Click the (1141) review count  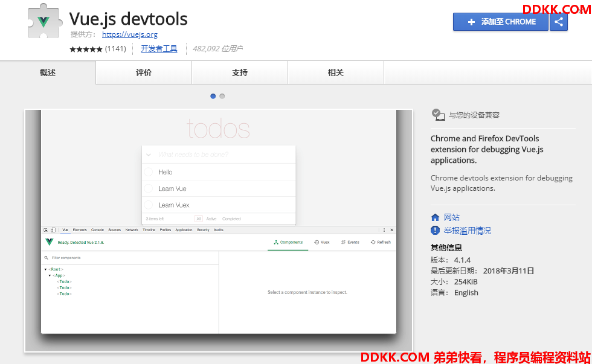click(115, 49)
